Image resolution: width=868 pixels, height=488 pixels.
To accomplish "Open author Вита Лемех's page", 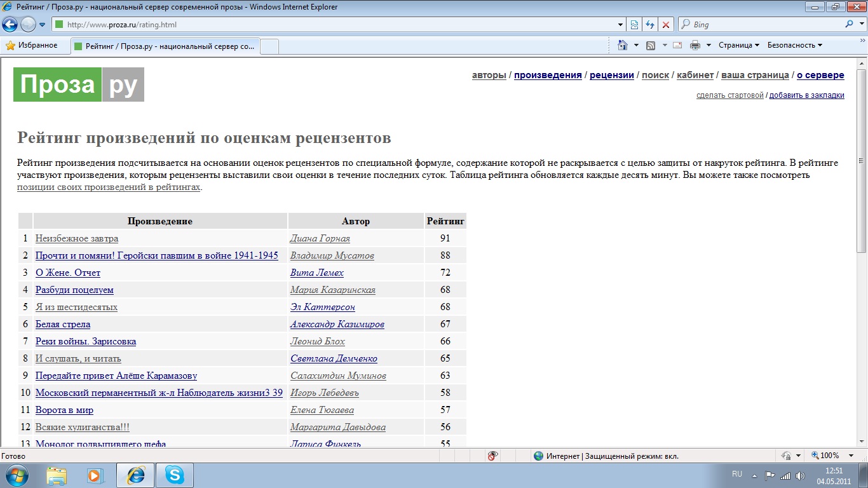I will pyautogui.click(x=317, y=273).
